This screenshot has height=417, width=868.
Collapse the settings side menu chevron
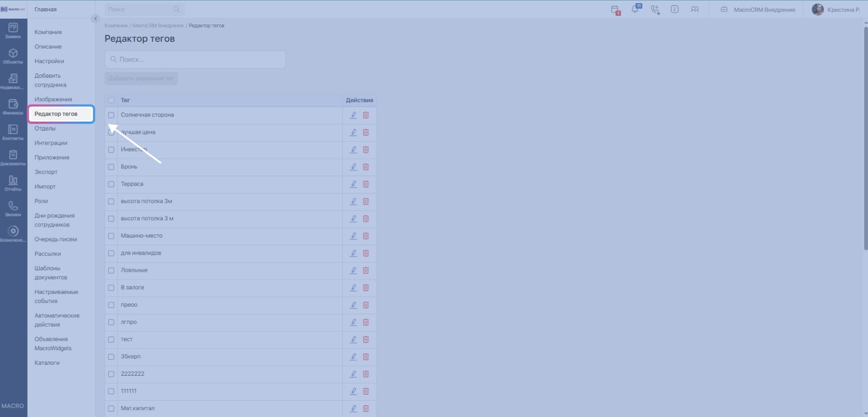click(95, 18)
